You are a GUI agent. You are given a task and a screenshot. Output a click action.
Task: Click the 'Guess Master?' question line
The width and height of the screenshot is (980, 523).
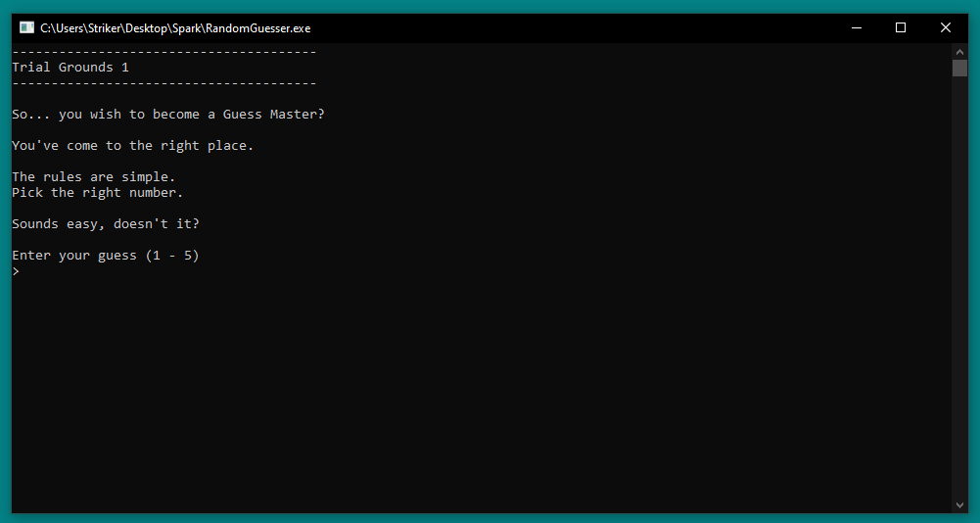tap(167, 115)
